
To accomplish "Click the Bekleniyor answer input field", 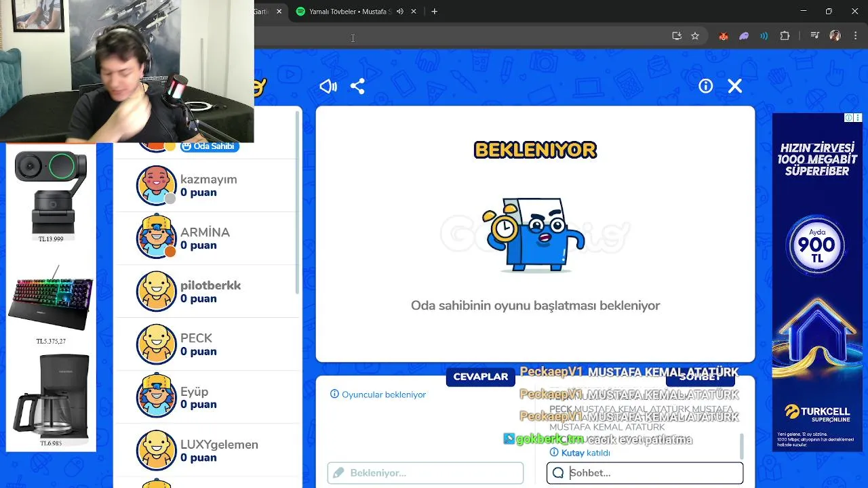I will click(425, 472).
